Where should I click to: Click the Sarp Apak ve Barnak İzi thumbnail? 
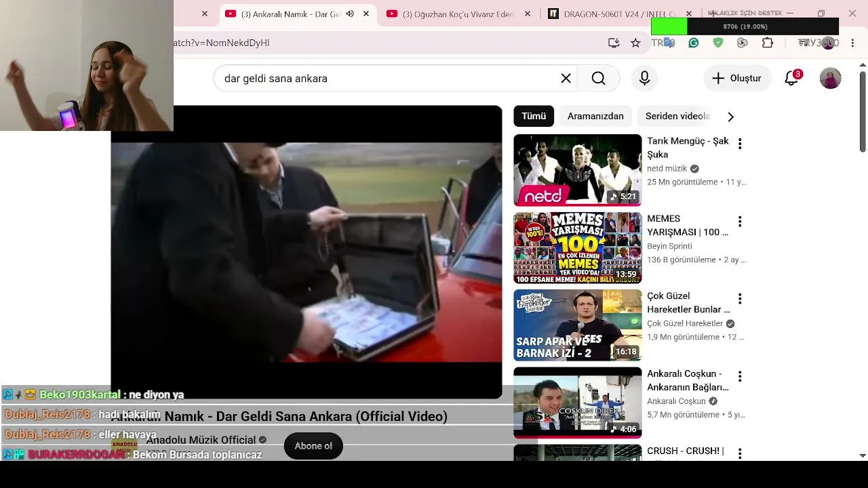click(x=577, y=325)
